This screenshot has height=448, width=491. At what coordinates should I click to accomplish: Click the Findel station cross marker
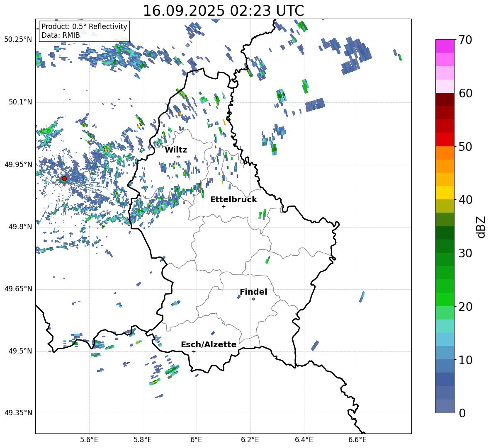pyautogui.click(x=253, y=299)
